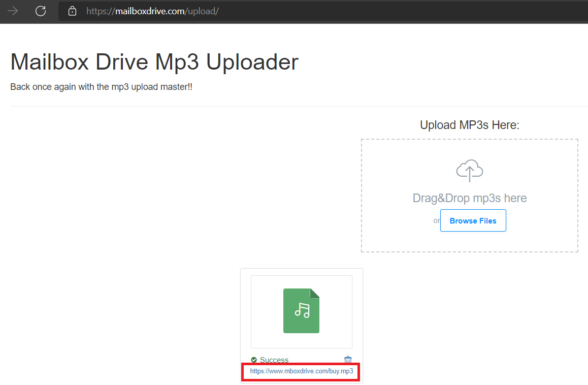Image resolution: width=588 pixels, height=385 pixels.
Task: Click the cloud upload icon
Action: 469,171
